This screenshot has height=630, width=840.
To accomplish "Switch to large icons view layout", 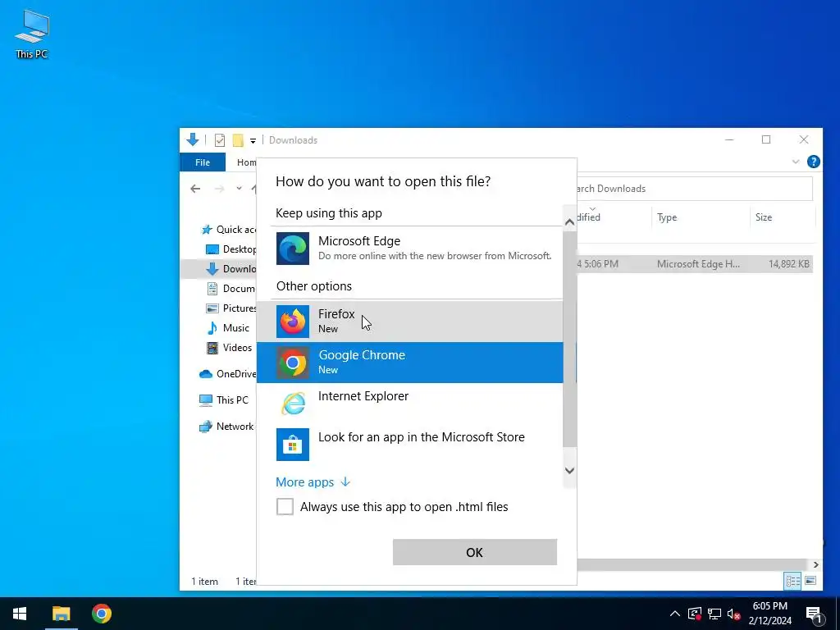I will (x=810, y=581).
